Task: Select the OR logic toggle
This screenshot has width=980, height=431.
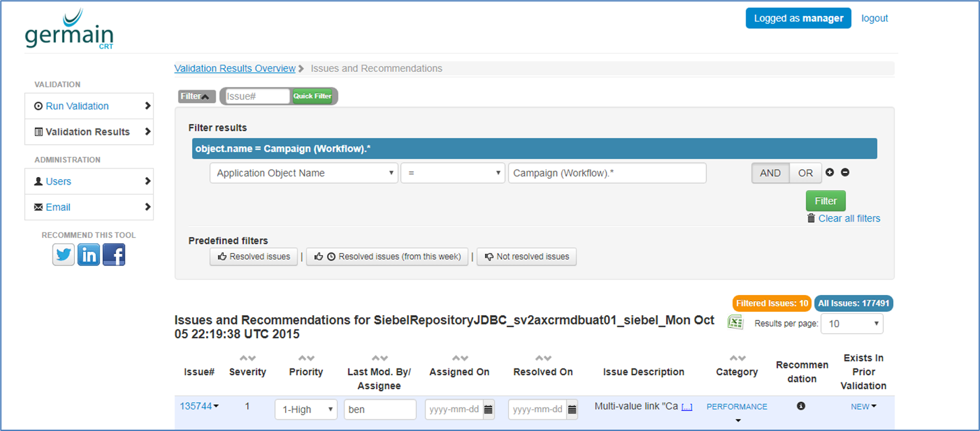Action: pos(805,173)
